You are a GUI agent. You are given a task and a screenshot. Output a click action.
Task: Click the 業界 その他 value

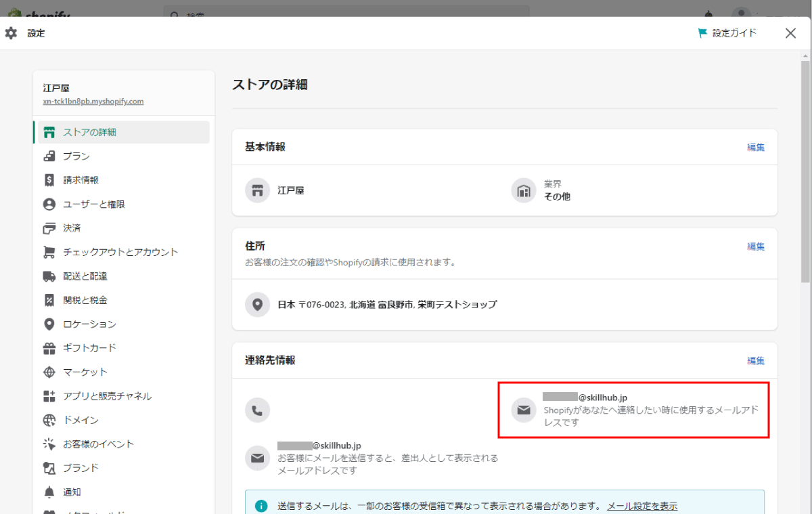click(x=557, y=196)
